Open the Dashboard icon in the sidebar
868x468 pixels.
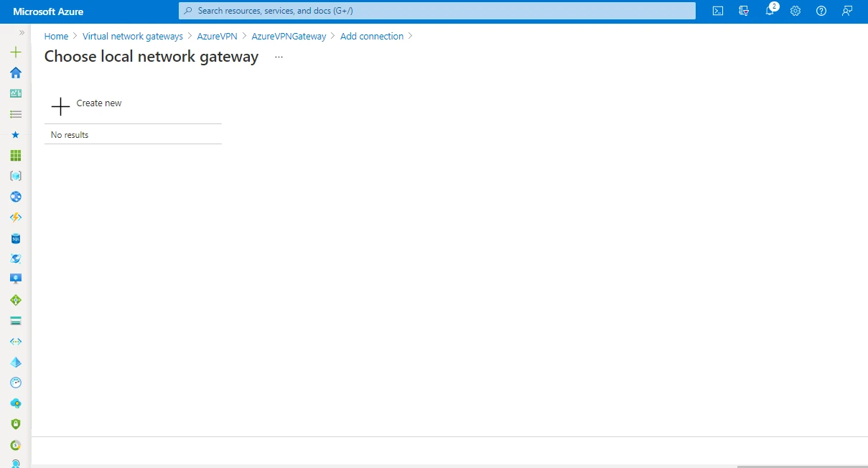coord(15,93)
